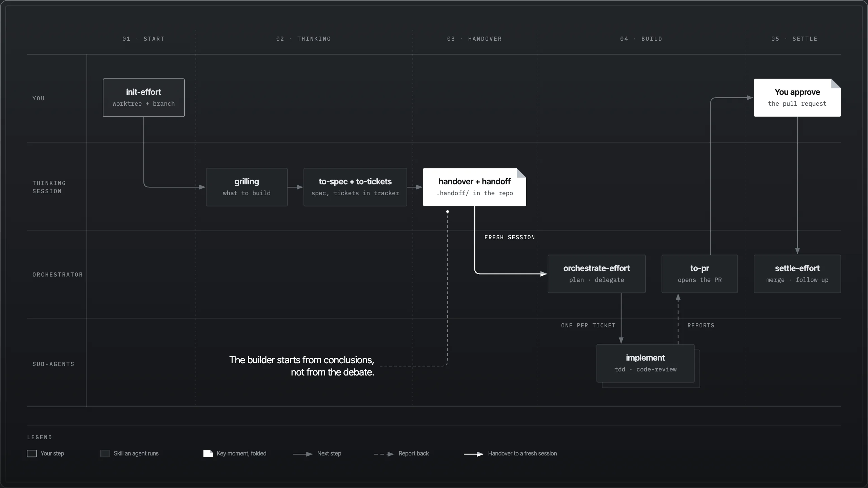Click the 'Skill an agent runs' legend text
The width and height of the screenshot is (868, 488).
pos(136,453)
